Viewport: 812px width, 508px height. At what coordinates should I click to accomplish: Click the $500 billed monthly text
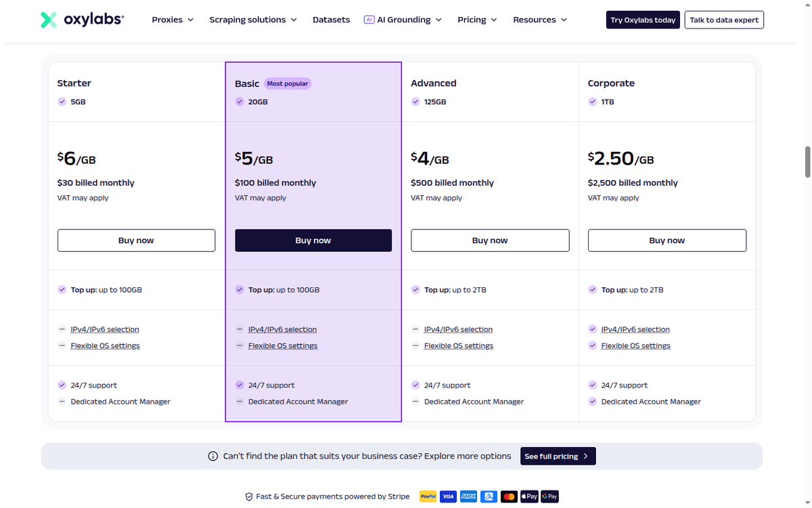click(x=452, y=183)
